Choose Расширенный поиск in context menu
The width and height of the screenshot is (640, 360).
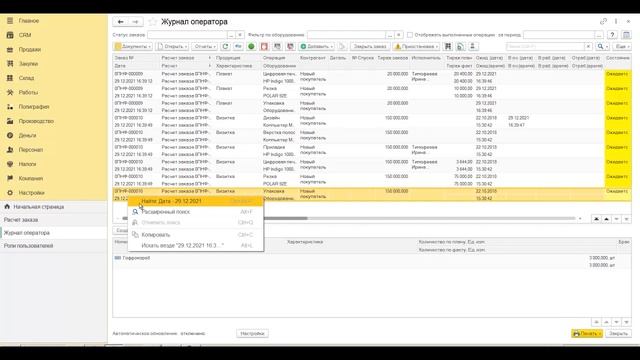pos(196,212)
